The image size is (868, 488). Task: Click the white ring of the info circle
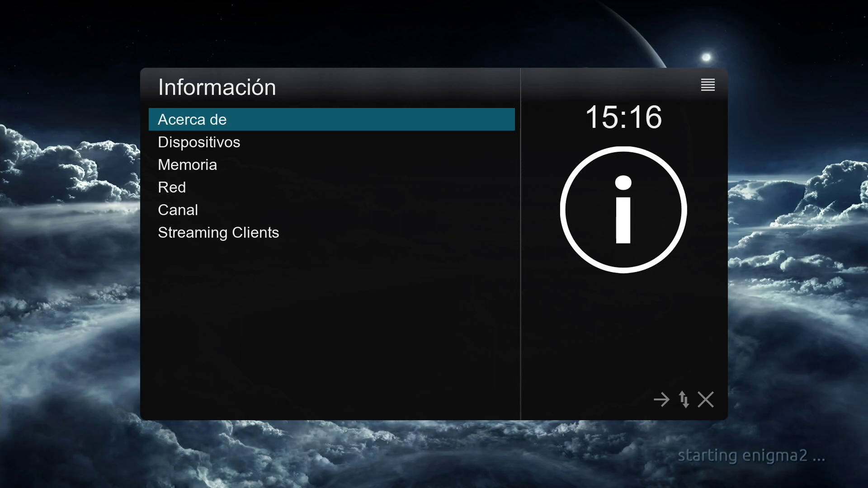coord(563,210)
